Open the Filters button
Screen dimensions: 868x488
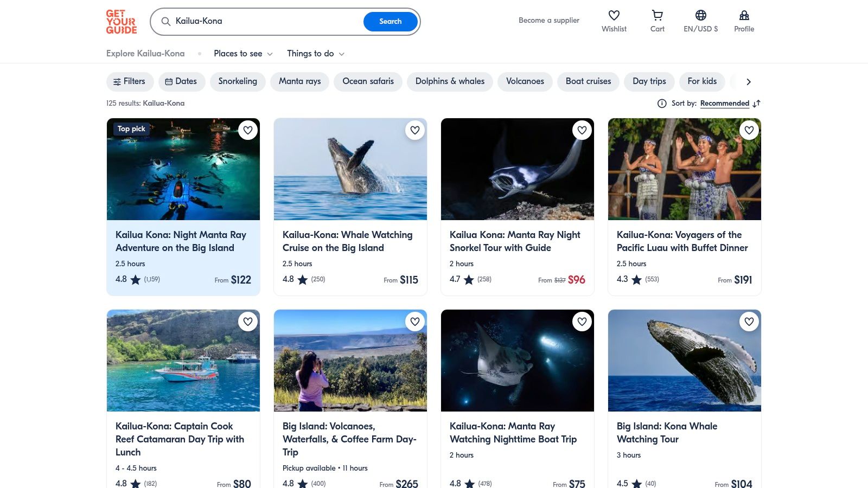[x=129, y=81]
